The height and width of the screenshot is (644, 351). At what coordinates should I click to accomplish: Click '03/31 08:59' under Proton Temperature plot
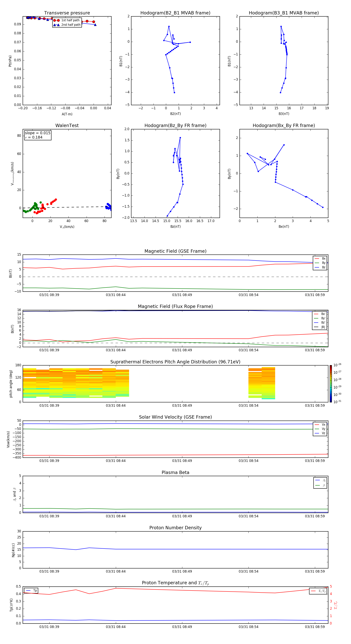[x=315, y=627]
